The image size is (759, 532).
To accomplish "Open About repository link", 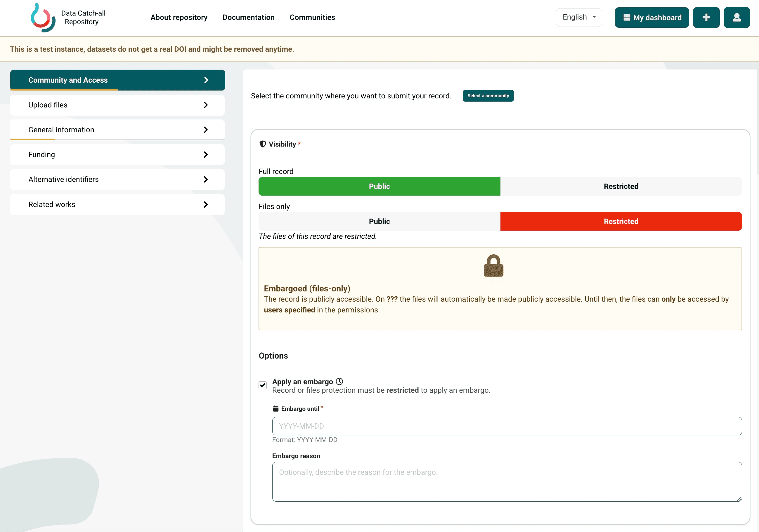I will coord(179,17).
